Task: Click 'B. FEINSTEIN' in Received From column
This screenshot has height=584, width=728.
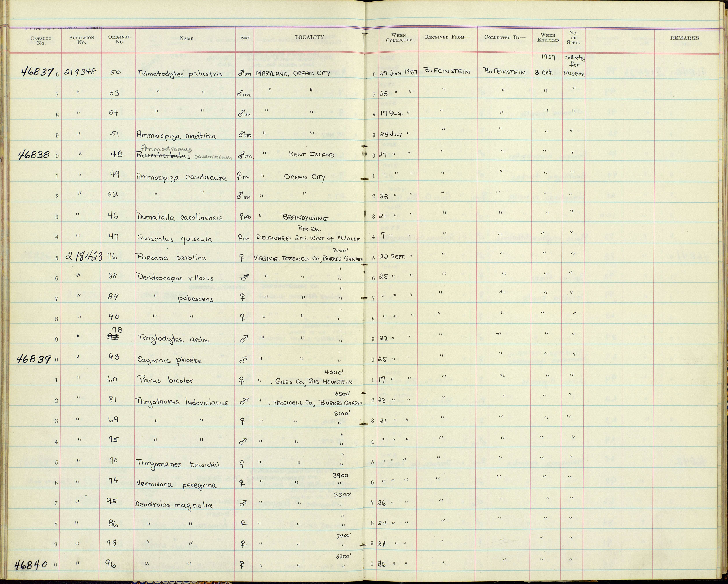Action: pyautogui.click(x=447, y=71)
